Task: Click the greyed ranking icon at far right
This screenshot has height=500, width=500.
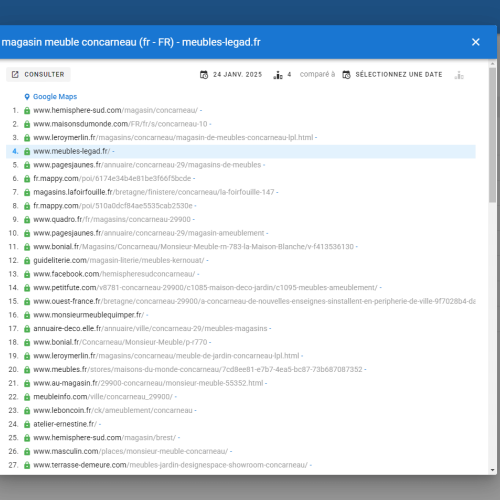Action: click(x=459, y=75)
